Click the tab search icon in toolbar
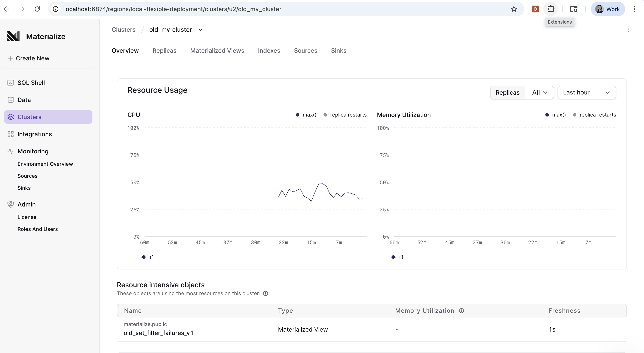 coord(573,9)
